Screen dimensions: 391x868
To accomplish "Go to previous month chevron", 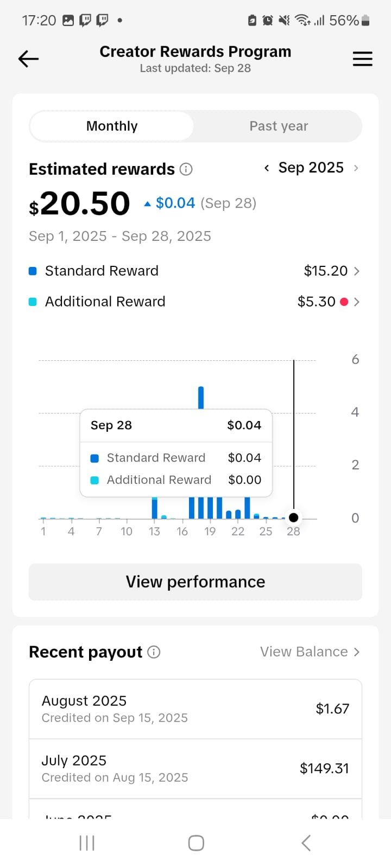I will pyautogui.click(x=267, y=168).
